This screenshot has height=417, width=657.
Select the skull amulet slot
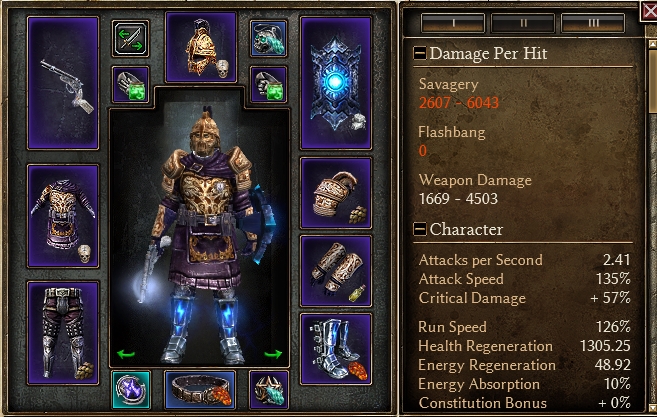pyautogui.click(x=269, y=39)
